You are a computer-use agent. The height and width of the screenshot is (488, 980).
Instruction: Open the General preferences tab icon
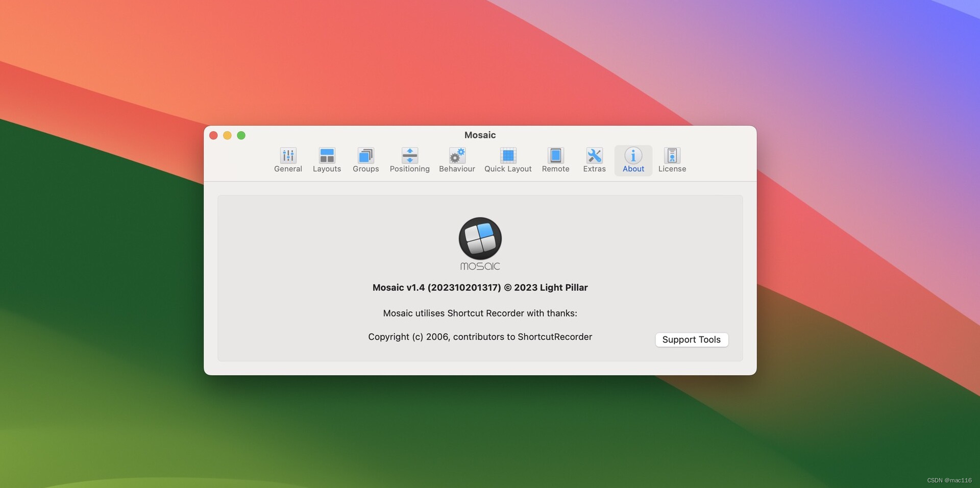click(288, 155)
